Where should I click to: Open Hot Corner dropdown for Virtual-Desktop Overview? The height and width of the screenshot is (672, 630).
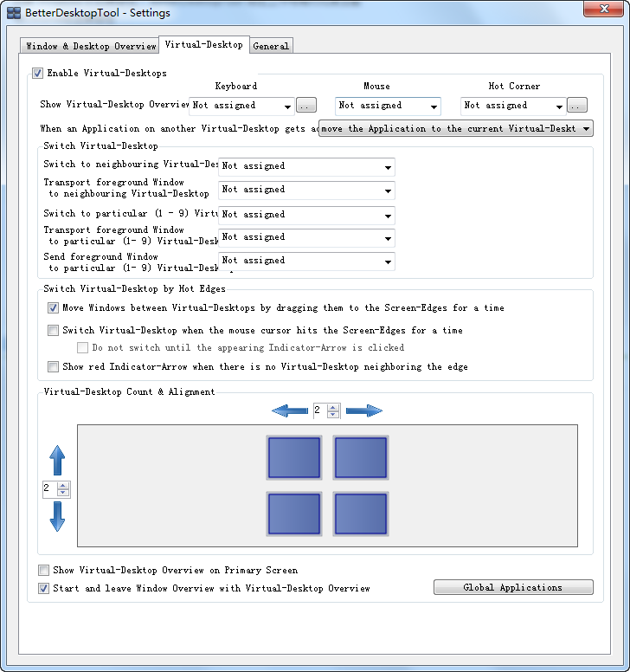coord(513,106)
